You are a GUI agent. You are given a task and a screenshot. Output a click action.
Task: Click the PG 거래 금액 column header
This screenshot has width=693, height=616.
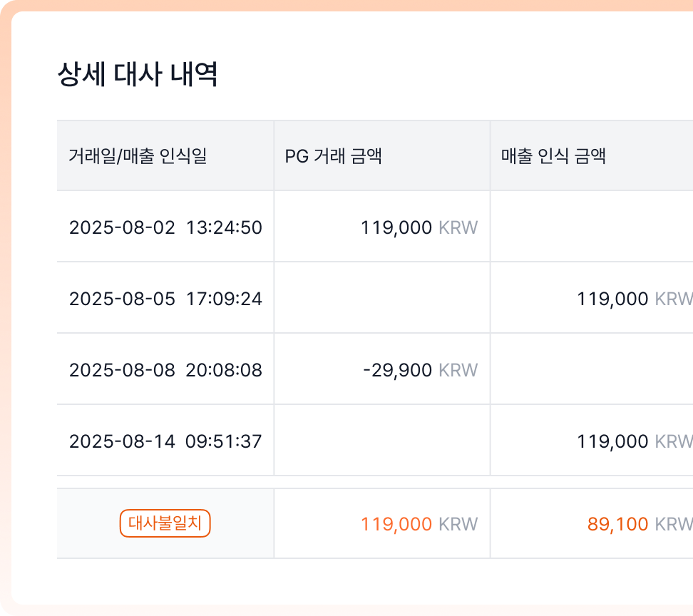pyautogui.click(x=333, y=155)
